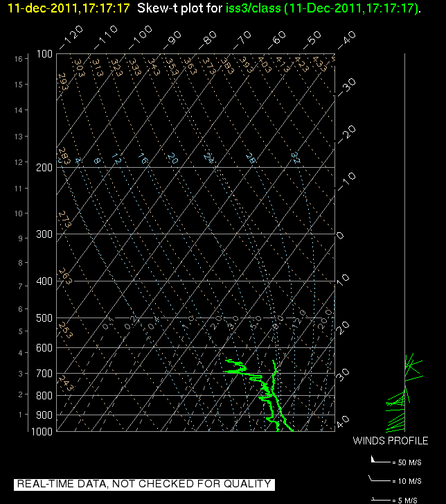Viewport: 446px width, 504px height.
Task: Click the 200 pressure level label
Action: pyautogui.click(x=44, y=168)
